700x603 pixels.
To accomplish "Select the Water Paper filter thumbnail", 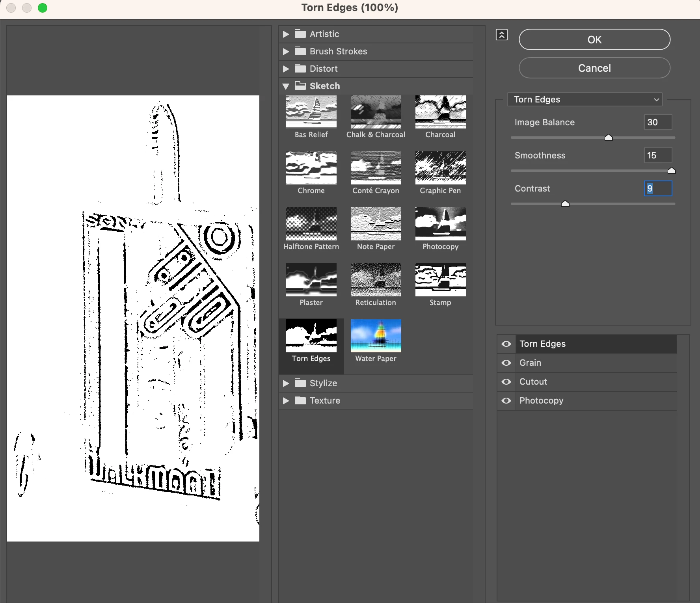I will tap(376, 336).
